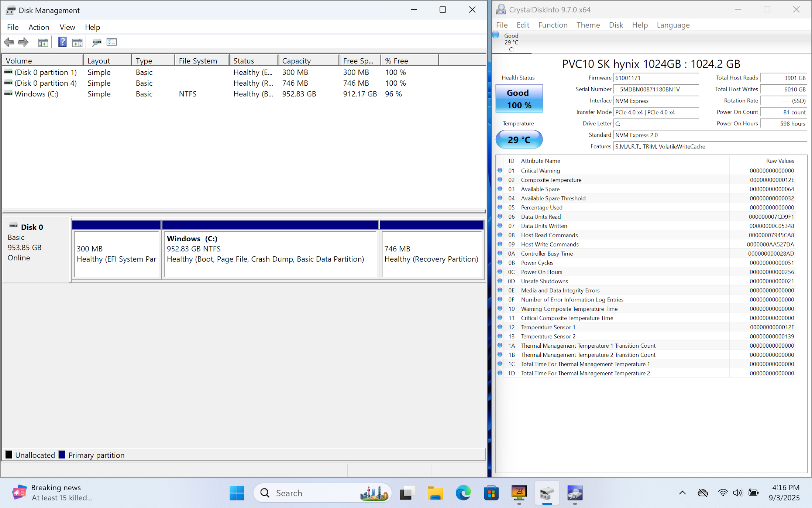The width and height of the screenshot is (812, 508).
Task: Click the Windows (C:) volume icon in list
Action: (x=8, y=93)
